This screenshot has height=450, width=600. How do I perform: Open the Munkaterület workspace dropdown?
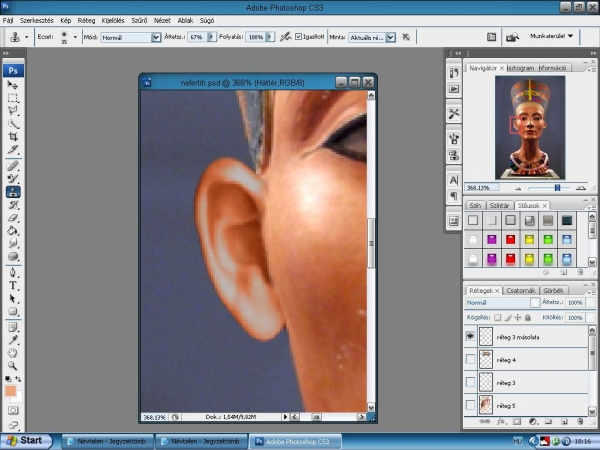(551, 36)
